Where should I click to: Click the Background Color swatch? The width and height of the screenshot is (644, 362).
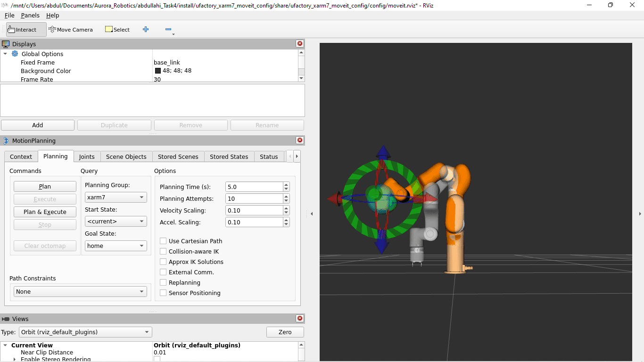(158, 71)
